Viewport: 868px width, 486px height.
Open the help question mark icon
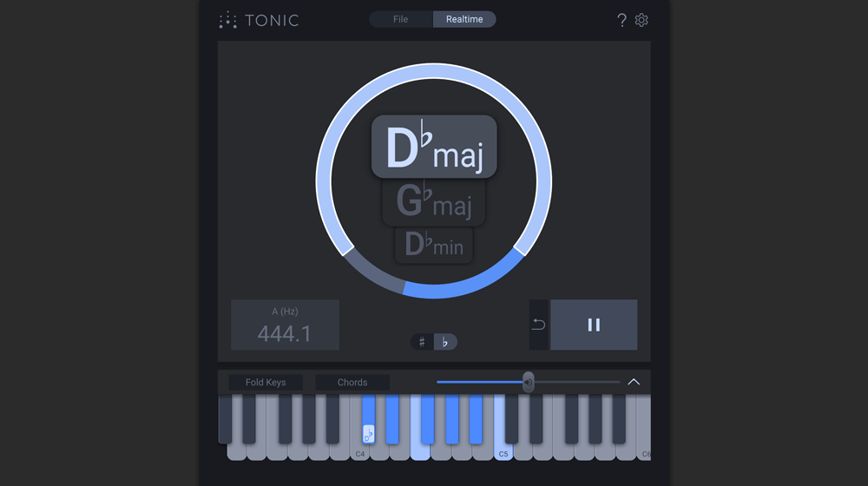621,20
